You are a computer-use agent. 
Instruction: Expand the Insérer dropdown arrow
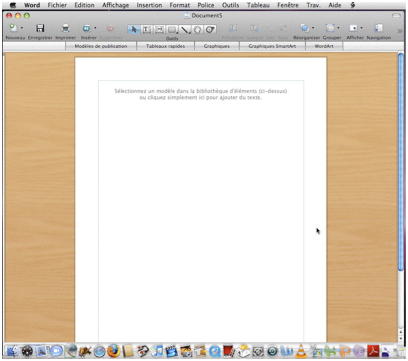coord(95,28)
